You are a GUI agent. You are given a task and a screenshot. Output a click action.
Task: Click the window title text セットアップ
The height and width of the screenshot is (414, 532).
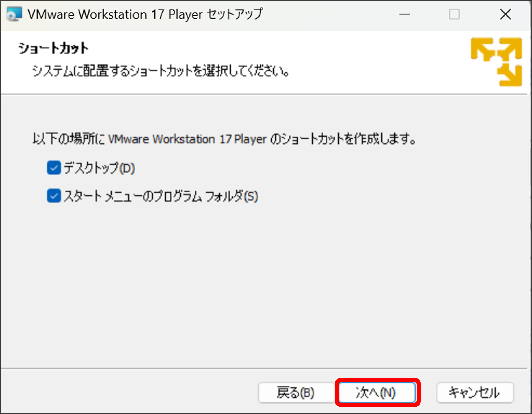235,14
